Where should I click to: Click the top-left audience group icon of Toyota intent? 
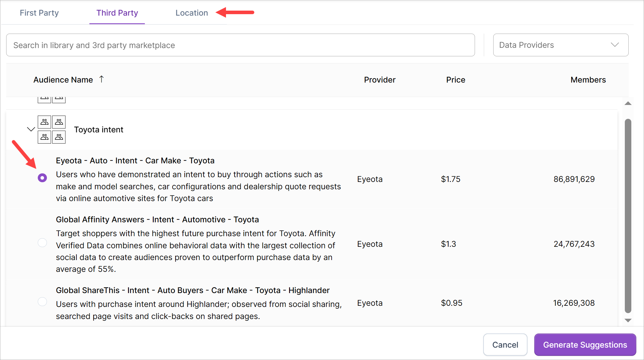[44, 122]
